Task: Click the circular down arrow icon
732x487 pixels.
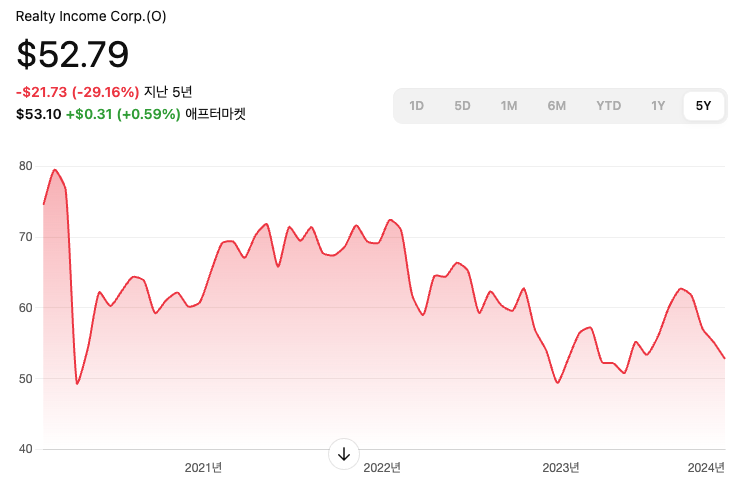Action: coord(344,454)
